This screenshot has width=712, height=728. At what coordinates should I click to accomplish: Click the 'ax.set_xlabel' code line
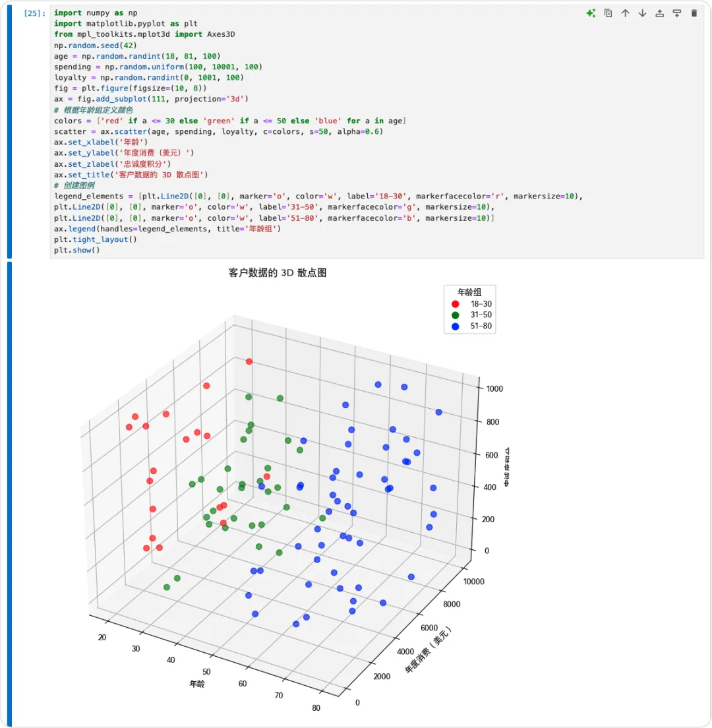click(x=101, y=142)
